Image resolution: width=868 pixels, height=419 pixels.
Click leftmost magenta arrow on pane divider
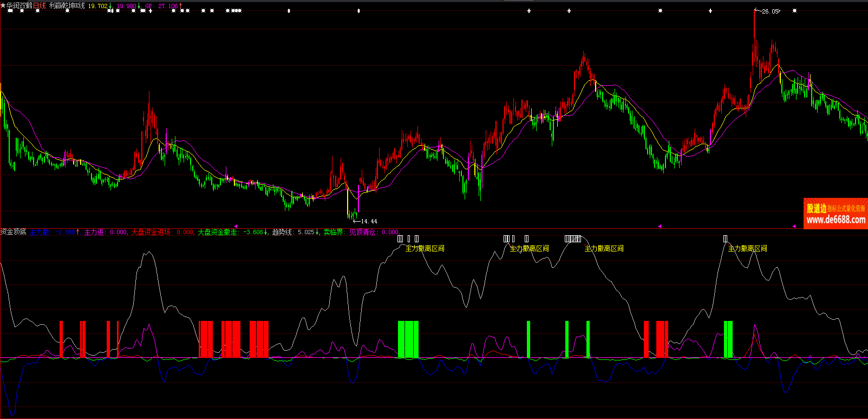coord(236,226)
